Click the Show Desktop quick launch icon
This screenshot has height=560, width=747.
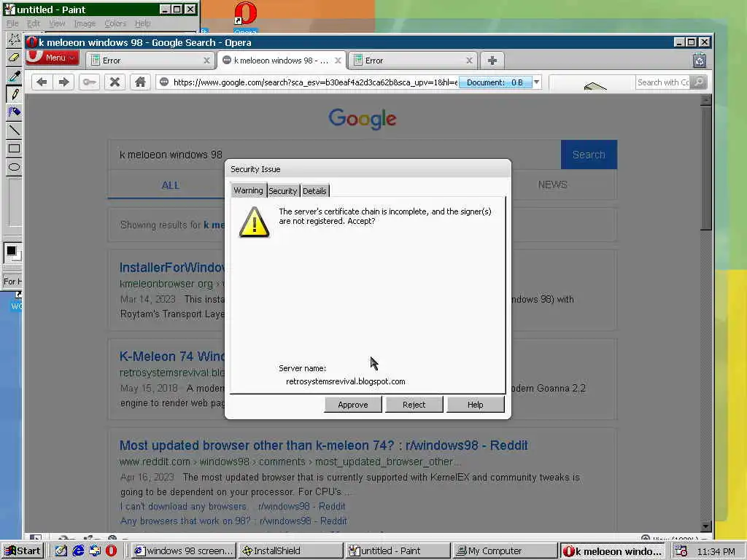(x=61, y=551)
